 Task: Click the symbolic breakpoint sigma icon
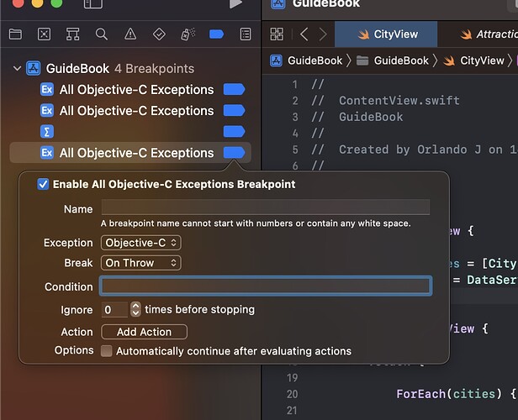pos(47,132)
